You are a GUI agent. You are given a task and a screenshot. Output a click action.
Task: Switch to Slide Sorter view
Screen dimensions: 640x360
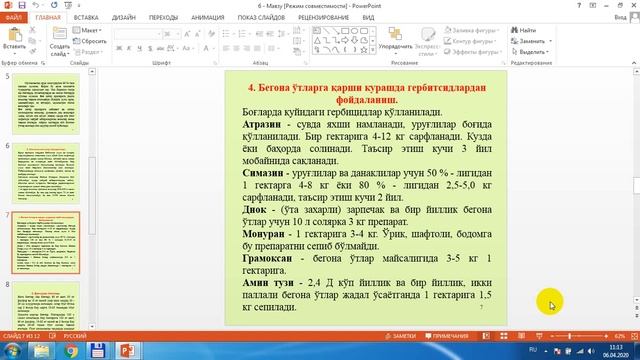pyautogui.click(x=504, y=336)
